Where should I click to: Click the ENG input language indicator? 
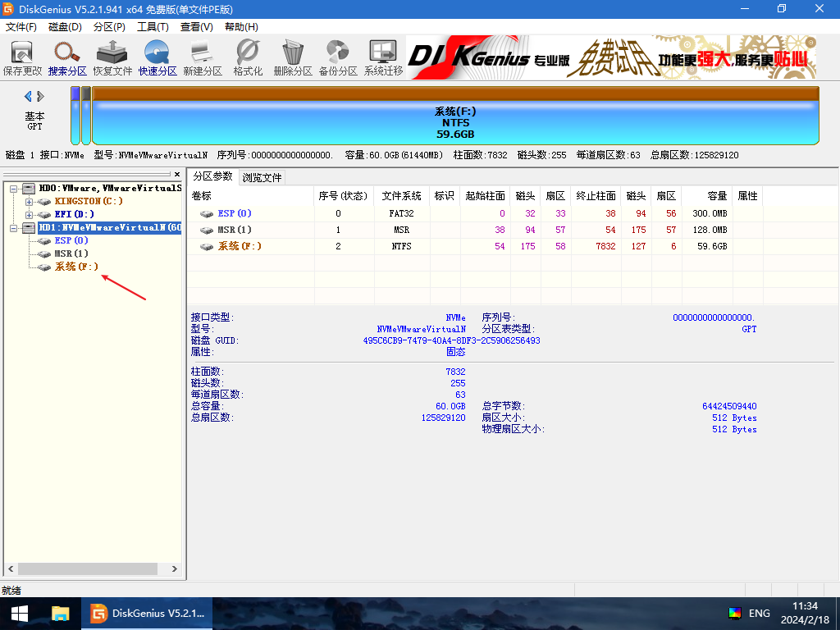(x=759, y=614)
